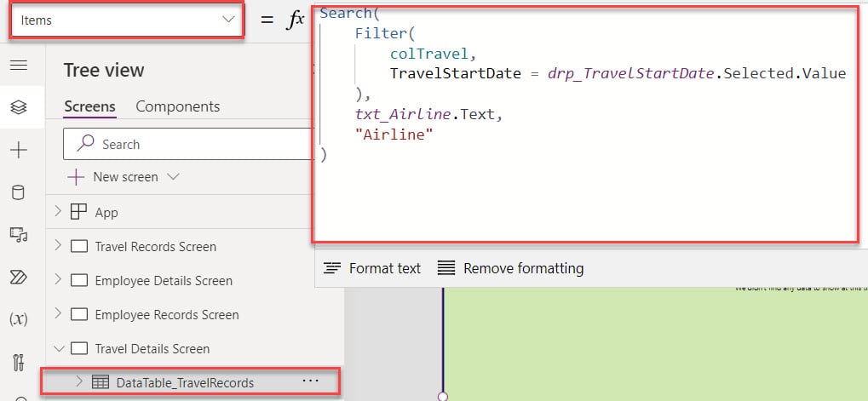
Task: Select Travel Details Screen label
Action: 152,350
